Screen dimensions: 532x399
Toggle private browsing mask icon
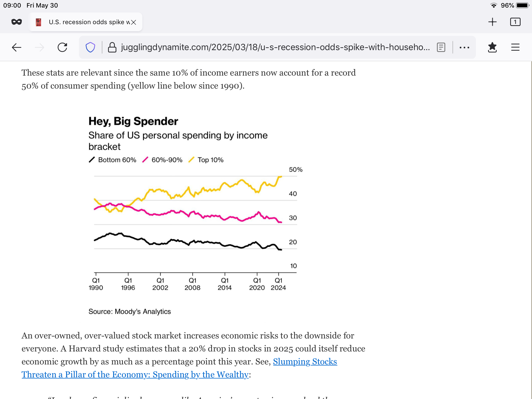[x=17, y=22]
